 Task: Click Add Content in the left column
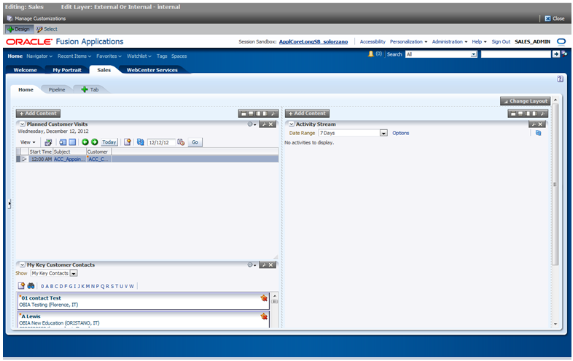coord(38,114)
